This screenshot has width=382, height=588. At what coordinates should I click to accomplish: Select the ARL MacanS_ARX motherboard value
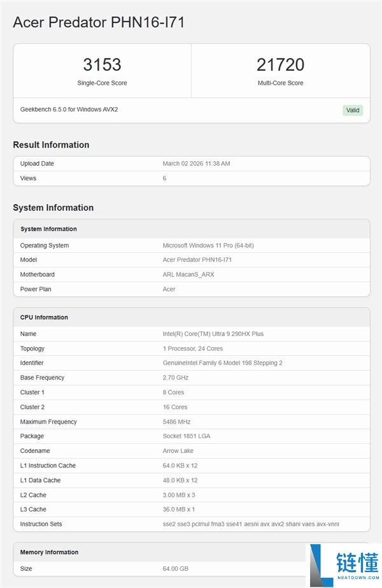click(x=188, y=275)
